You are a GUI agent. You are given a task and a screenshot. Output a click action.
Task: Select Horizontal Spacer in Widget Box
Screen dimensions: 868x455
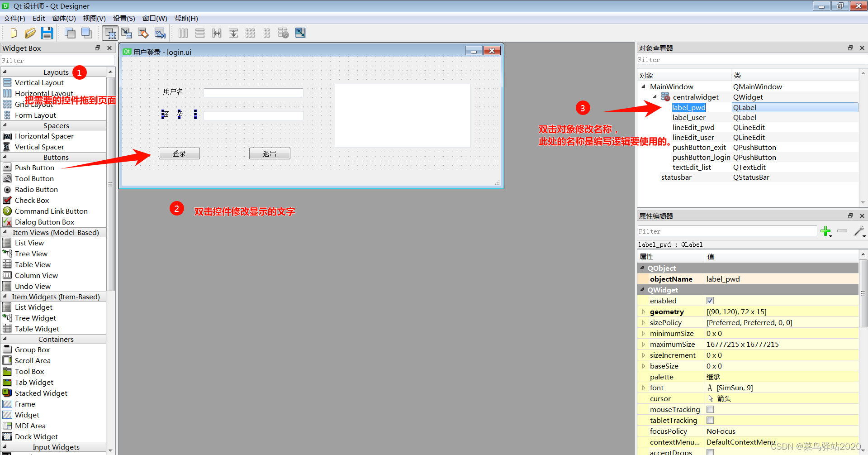(44, 136)
